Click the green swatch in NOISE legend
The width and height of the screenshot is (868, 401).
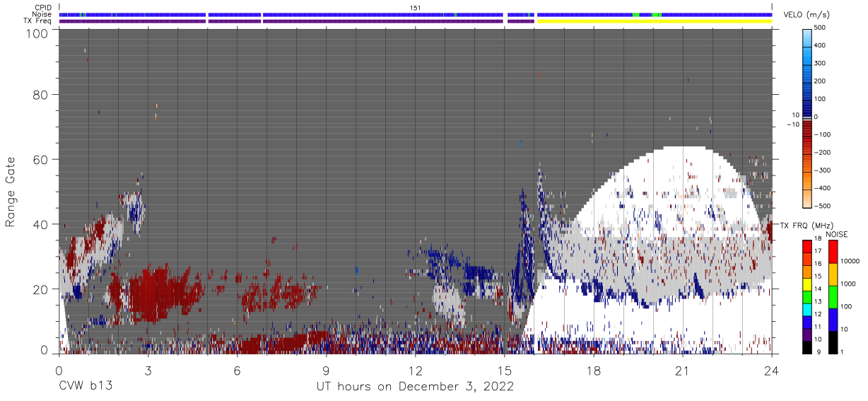(x=833, y=296)
